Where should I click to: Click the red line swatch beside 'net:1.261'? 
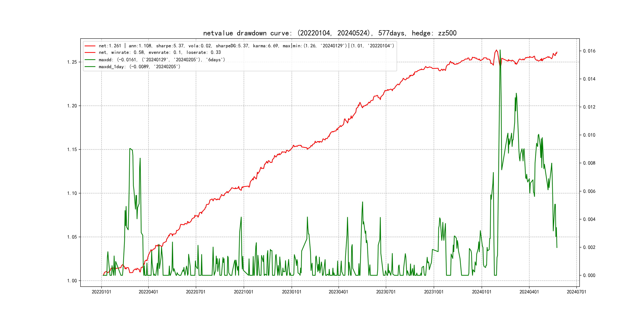point(90,46)
